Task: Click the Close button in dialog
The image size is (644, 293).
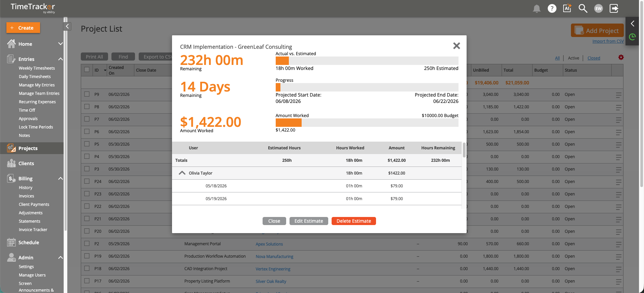Action: coord(274,221)
